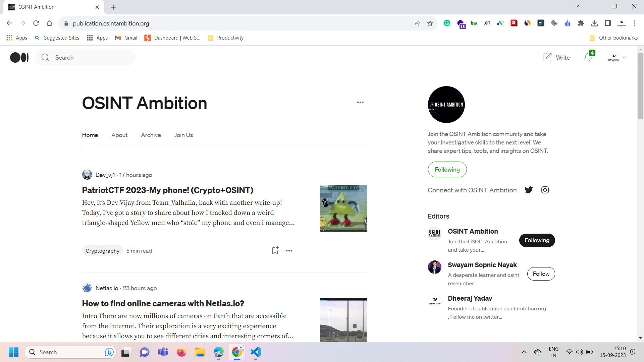
Task: Open Netlas.io author name link
Action: (107, 288)
